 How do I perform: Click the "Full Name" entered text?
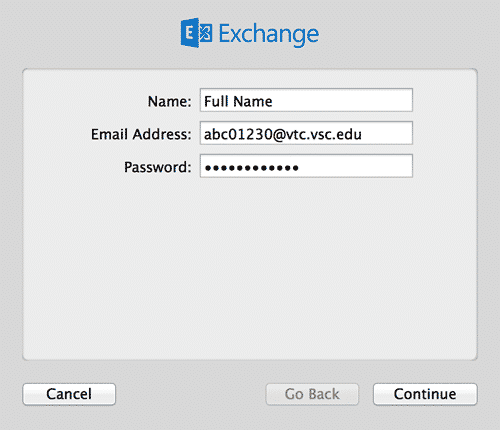(238, 101)
